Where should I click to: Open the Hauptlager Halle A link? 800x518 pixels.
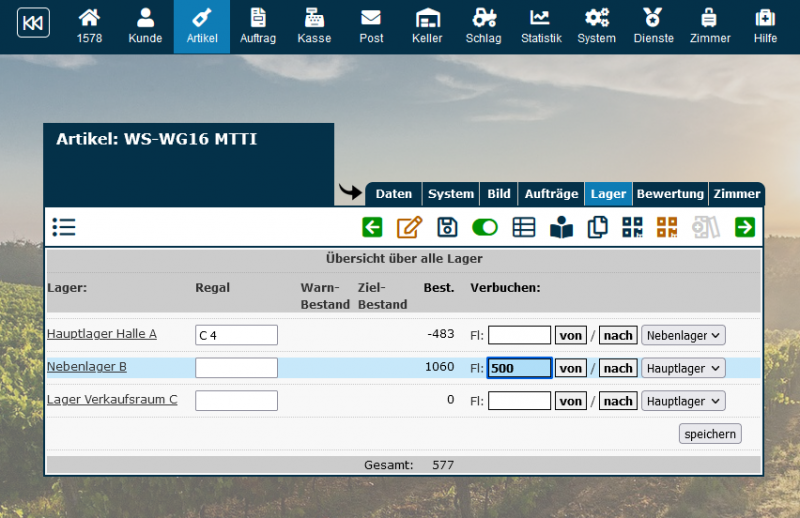tap(102, 334)
